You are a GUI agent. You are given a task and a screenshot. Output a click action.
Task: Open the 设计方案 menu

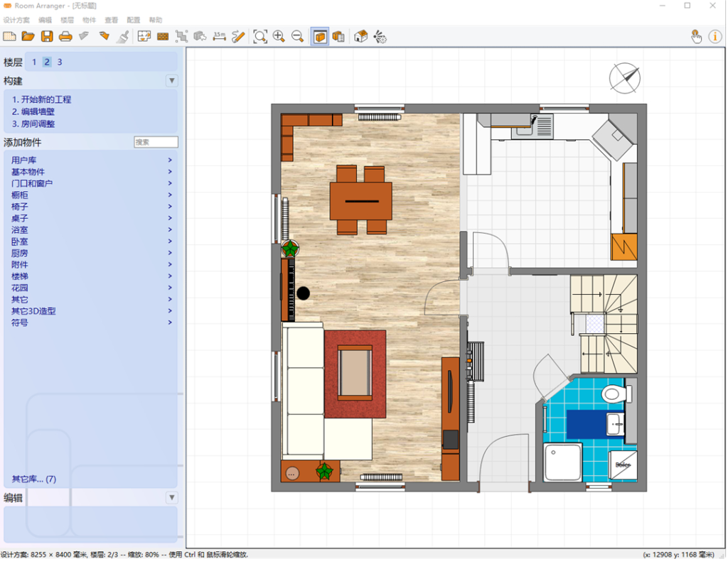[x=16, y=20]
